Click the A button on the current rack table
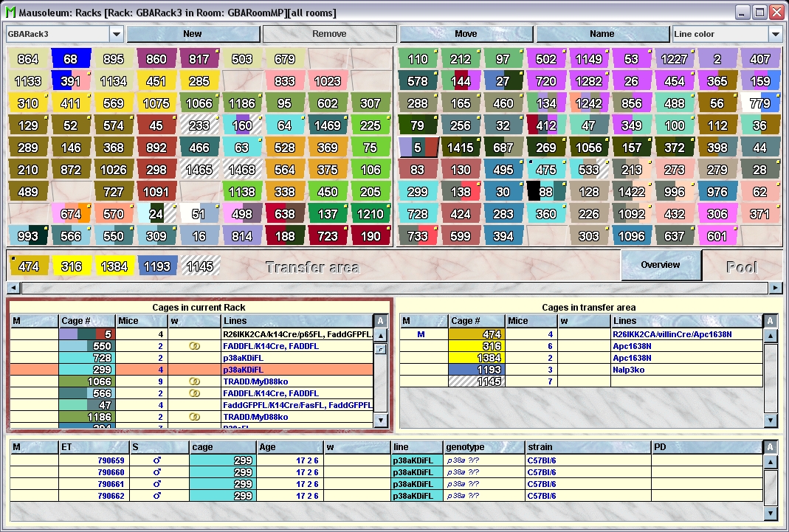This screenshot has height=532, width=789. [379, 322]
